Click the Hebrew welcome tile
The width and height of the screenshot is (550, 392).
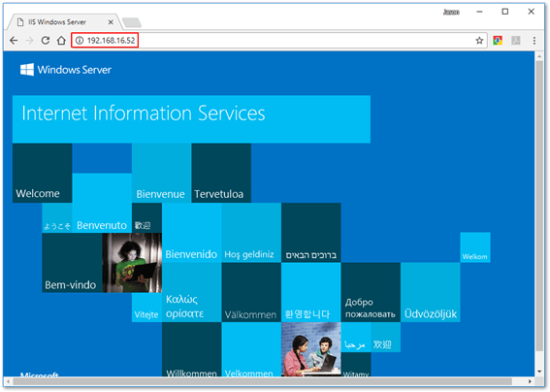coord(310,233)
